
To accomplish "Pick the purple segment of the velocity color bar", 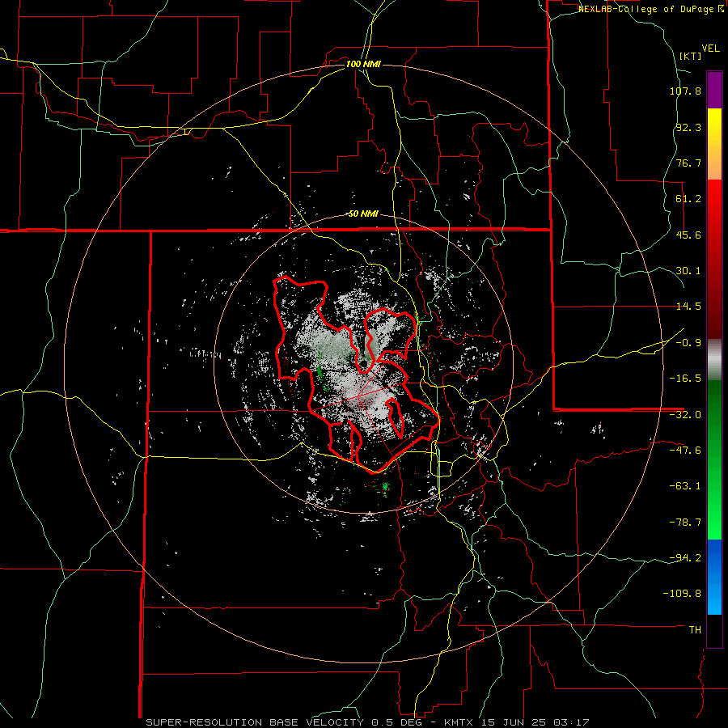I will (714, 90).
